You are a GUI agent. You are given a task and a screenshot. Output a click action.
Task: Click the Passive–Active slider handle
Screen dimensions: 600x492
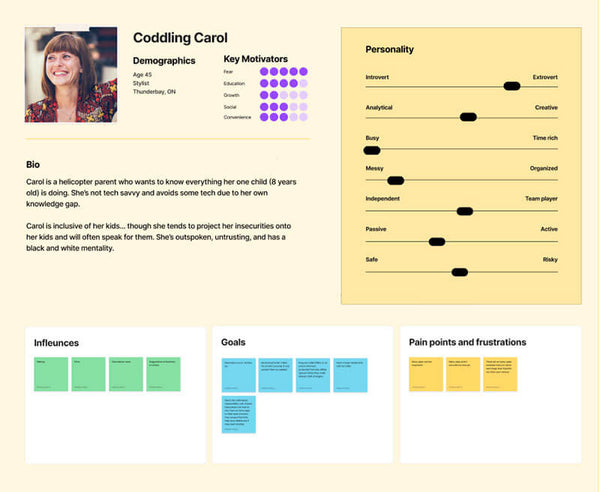coord(436,241)
